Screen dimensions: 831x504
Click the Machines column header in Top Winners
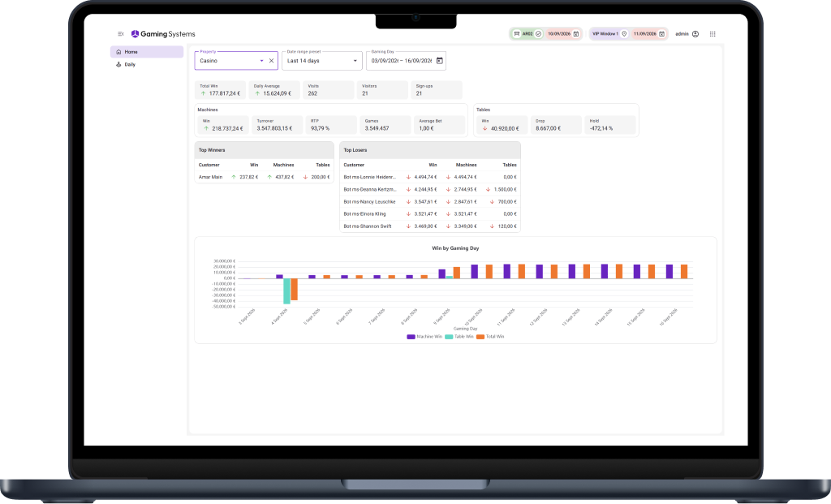[x=283, y=165]
